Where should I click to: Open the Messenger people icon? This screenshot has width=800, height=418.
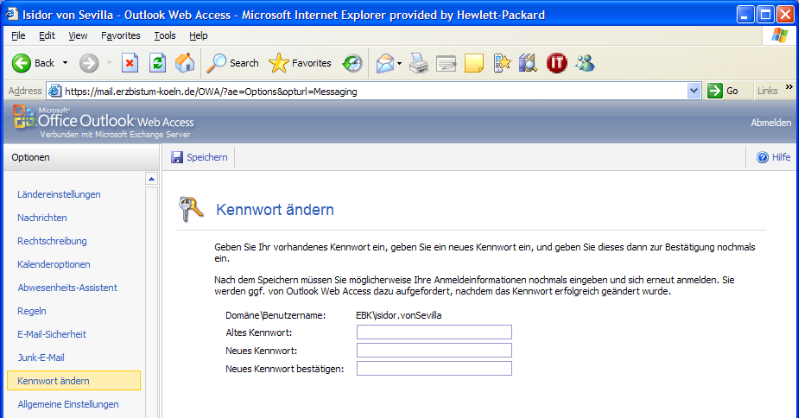[585, 63]
